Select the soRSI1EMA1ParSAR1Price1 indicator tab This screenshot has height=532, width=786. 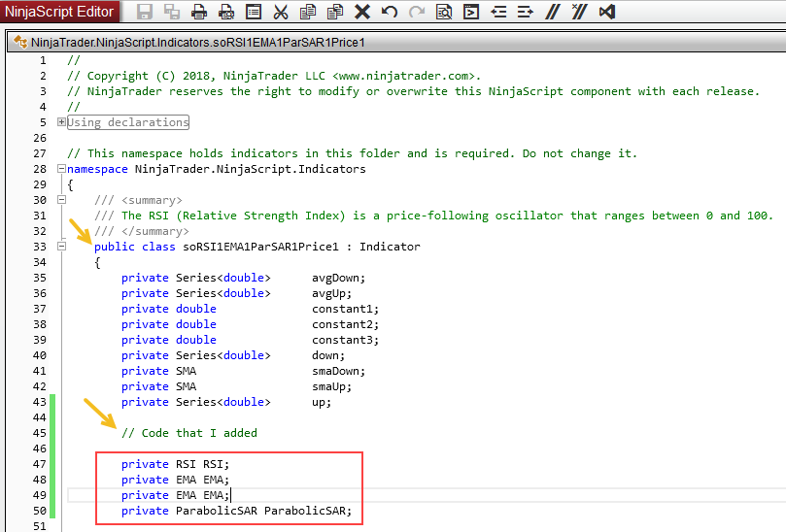click(x=197, y=43)
